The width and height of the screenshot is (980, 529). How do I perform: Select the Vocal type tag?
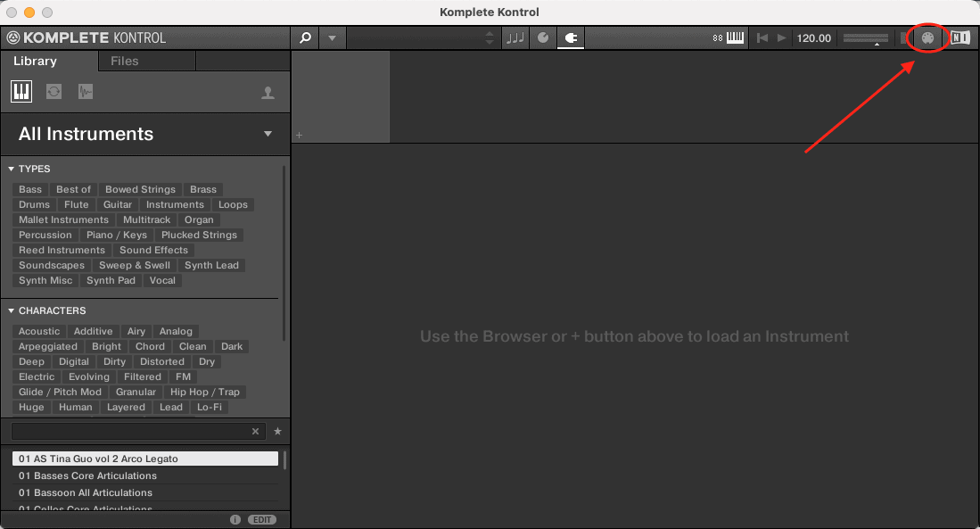[x=162, y=280]
